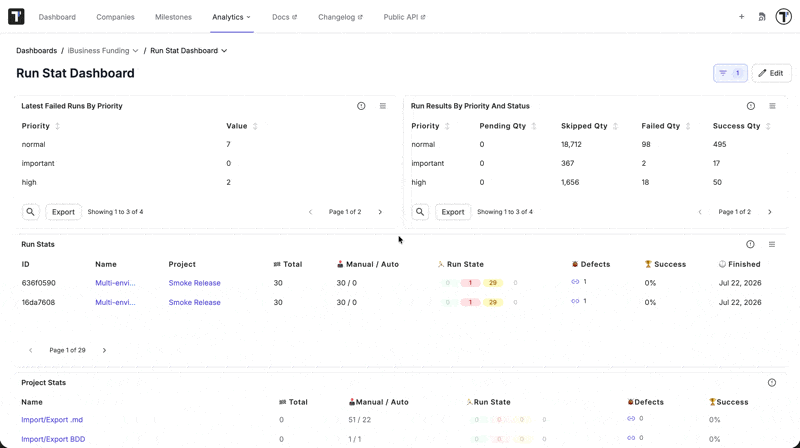Screen dimensions: 800x448
Task: Click the run ID 16da7608
Action: (38, 303)
